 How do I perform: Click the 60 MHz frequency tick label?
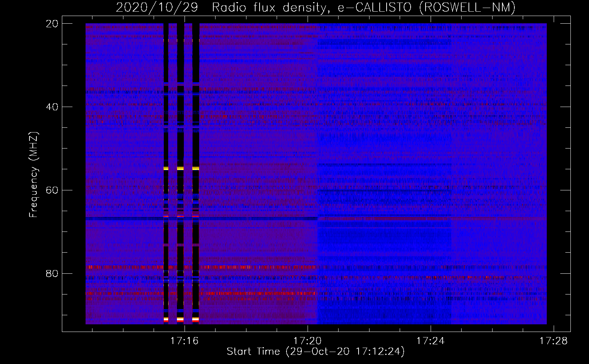click(52, 190)
